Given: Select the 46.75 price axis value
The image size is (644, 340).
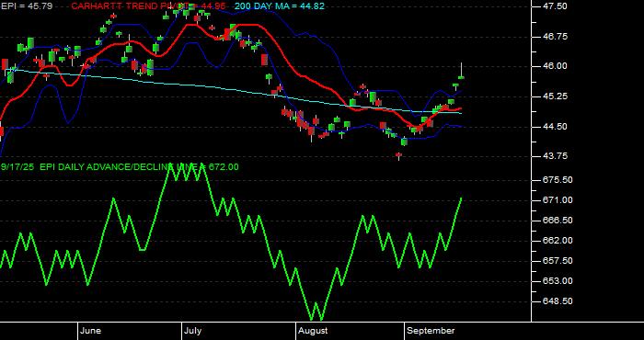Looking at the screenshot, I should (555, 37).
